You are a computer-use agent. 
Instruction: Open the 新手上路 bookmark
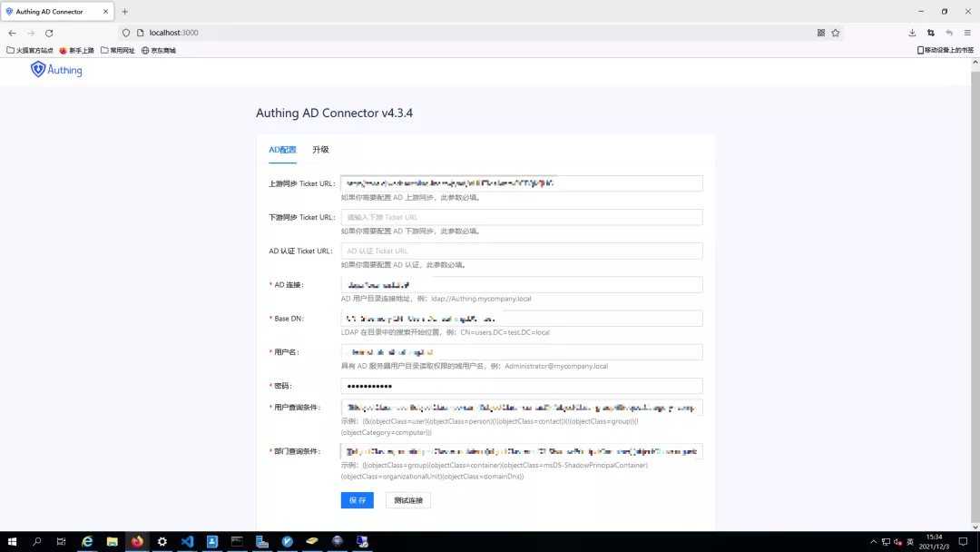click(x=76, y=50)
